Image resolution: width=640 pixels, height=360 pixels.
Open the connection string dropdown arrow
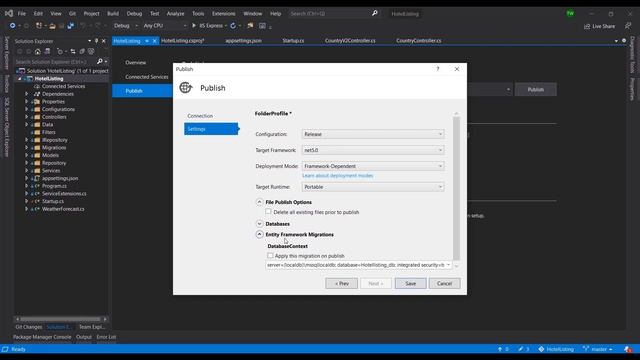coord(448,265)
